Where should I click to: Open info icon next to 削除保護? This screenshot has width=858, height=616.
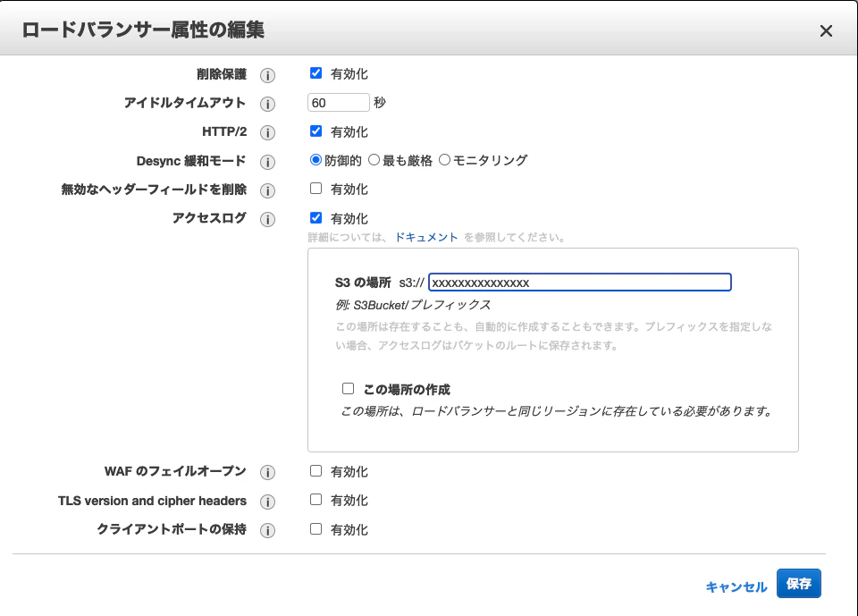[267, 75]
